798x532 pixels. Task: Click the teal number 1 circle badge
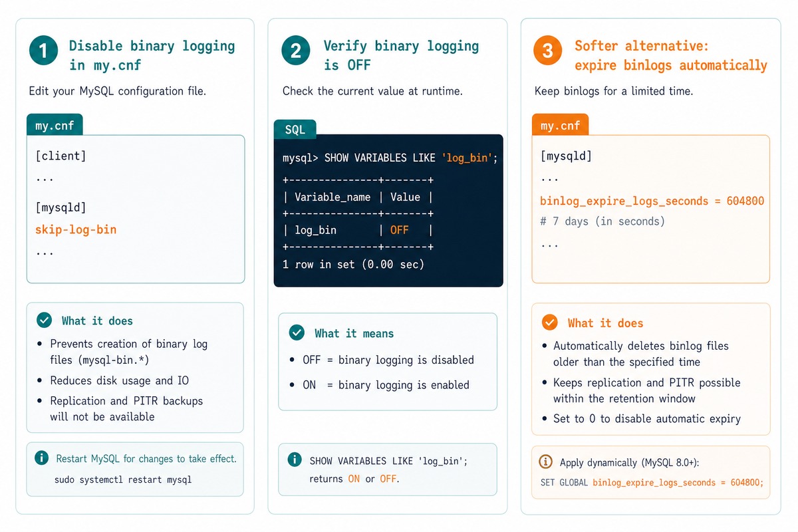43,51
